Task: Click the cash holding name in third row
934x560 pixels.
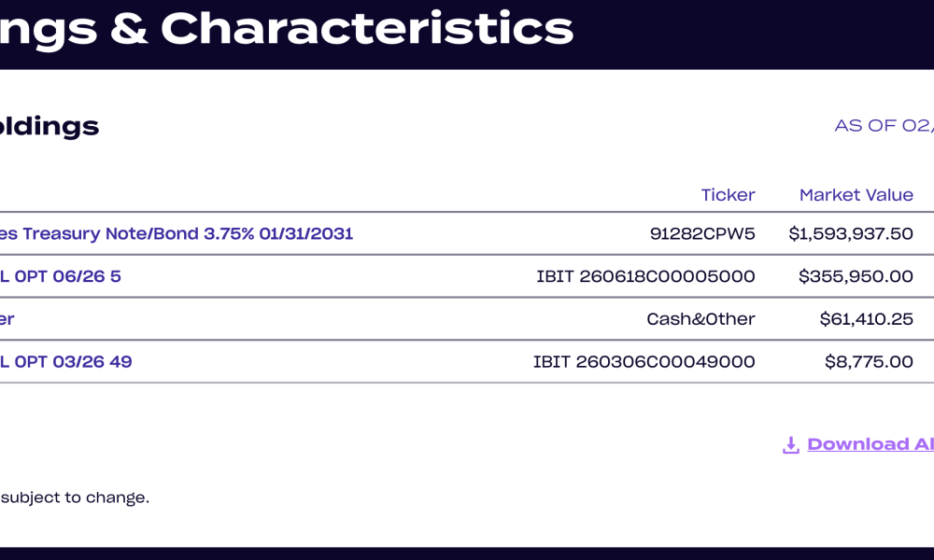Action: coord(7,319)
